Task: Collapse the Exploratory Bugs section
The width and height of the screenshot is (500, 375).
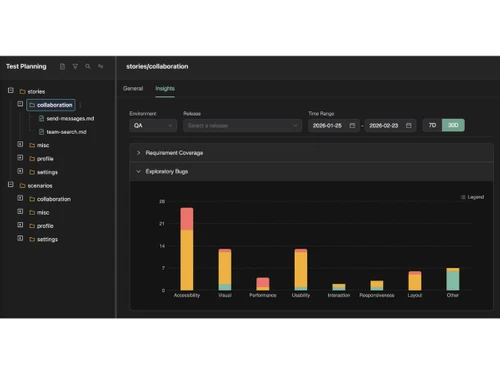Action: point(311,171)
